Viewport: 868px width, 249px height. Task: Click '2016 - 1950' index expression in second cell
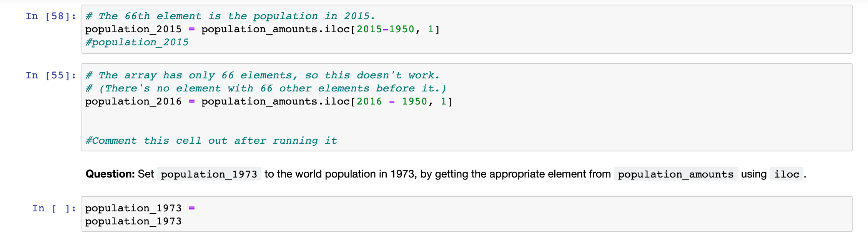[x=392, y=101]
